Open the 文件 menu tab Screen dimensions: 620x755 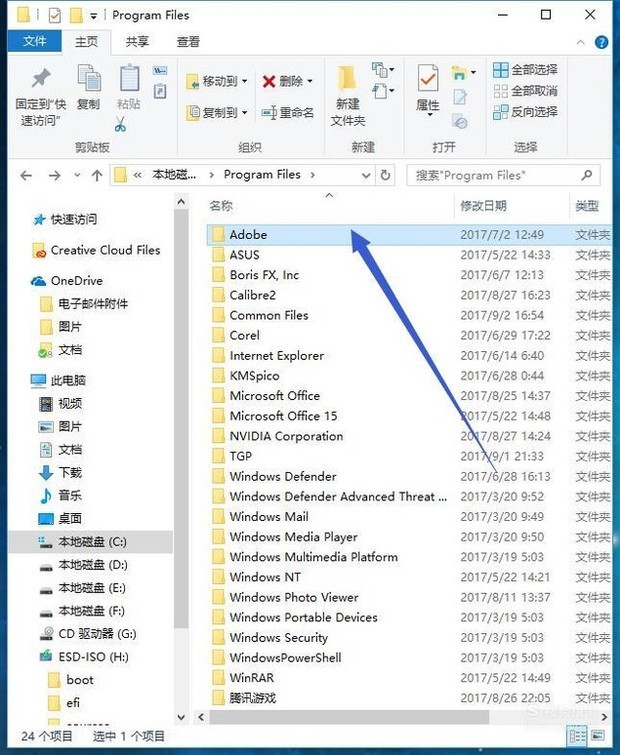[35, 41]
